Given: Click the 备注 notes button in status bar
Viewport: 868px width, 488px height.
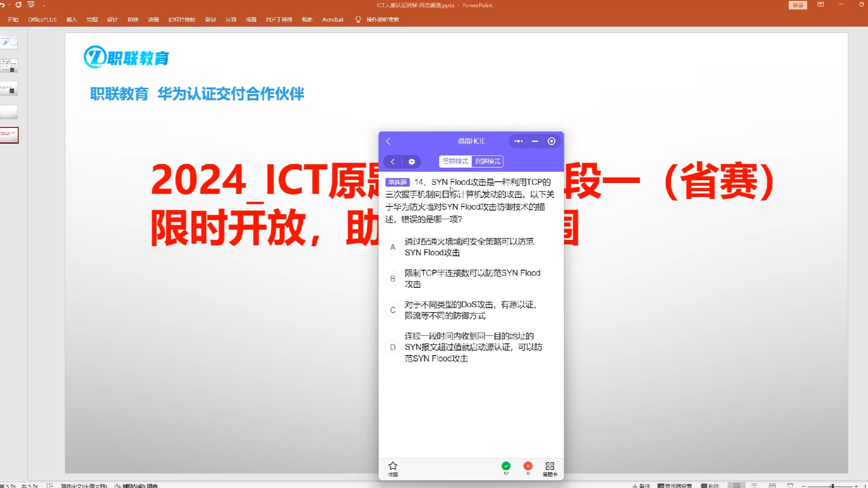Looking at the screenshot, I should pos(641,485).
